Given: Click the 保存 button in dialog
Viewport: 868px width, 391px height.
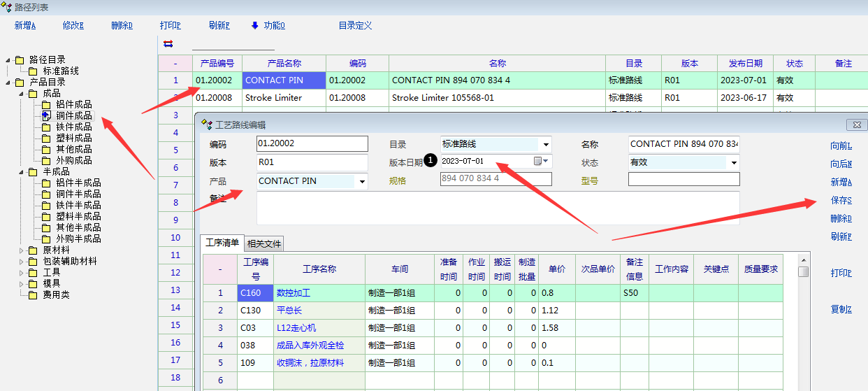Looking at the screenshot, I should (x=841, y=200).
